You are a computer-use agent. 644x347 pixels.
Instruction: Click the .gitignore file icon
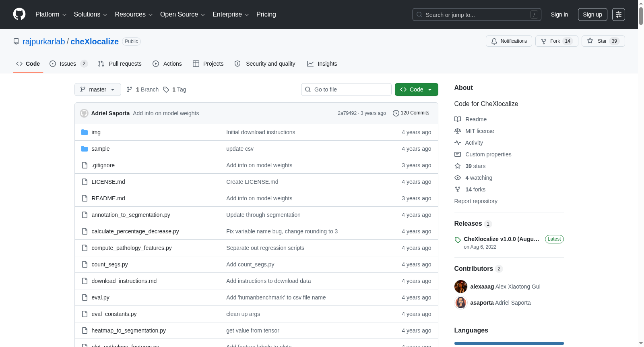[x=85, y=165]
